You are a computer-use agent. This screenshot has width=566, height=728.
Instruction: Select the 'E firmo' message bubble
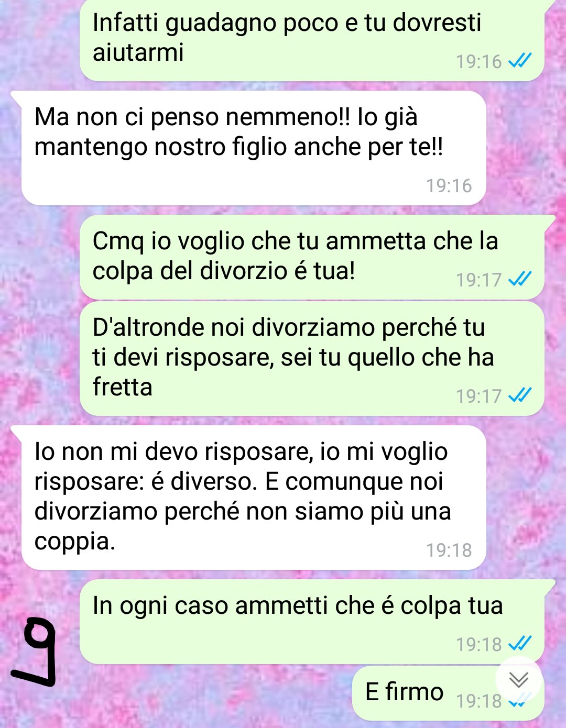coord(448,692)
